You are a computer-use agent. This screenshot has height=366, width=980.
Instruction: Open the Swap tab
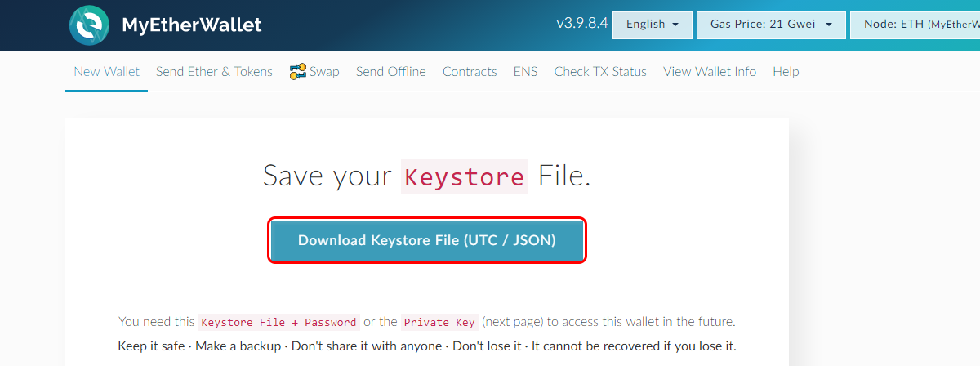point(314,72)
